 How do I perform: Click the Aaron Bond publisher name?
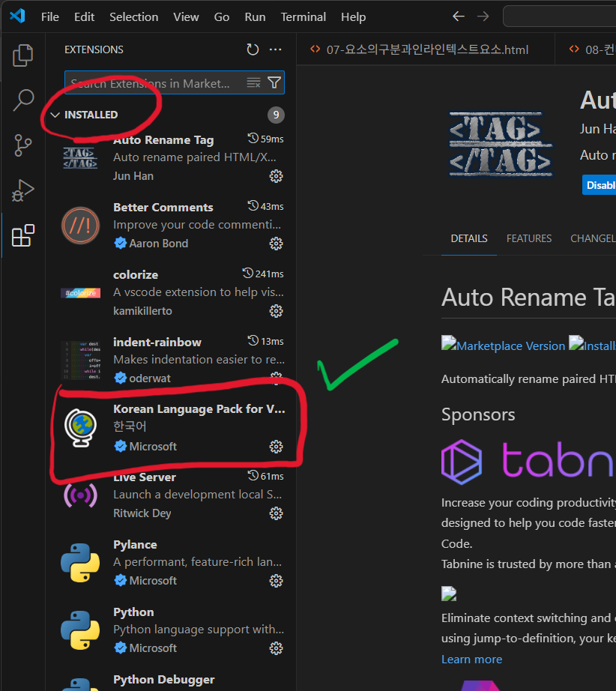point(159,244)
